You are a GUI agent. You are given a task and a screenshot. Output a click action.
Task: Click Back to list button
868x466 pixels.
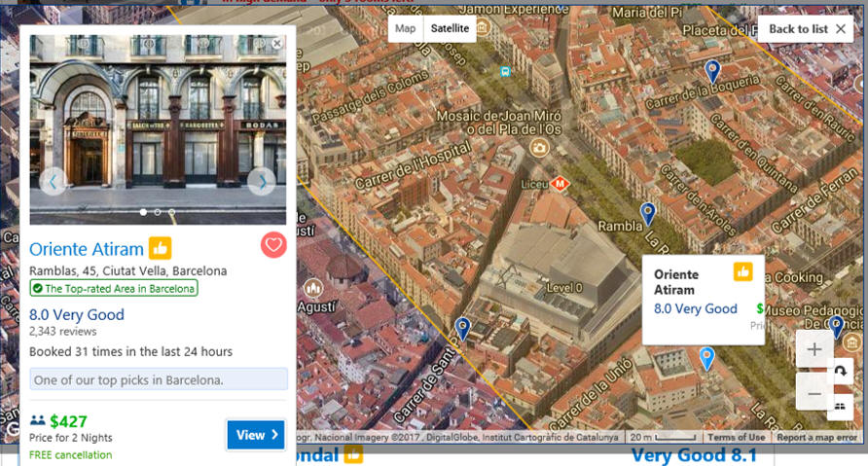pyautogui.click(x=806, y=29)
